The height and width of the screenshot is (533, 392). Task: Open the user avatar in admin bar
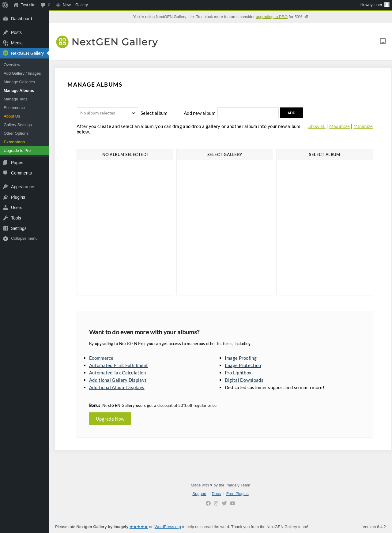pyautogui.click(x=387, y=5)
